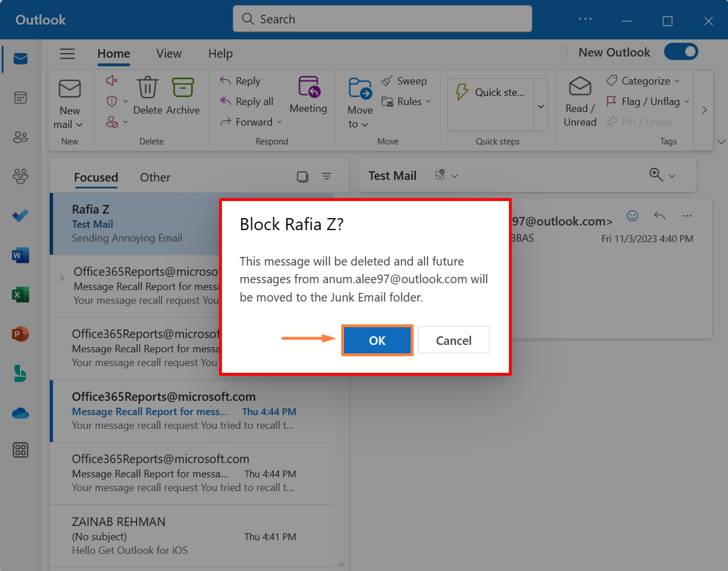
Task: Click the Quick steps item
Action: pos(491,93)
